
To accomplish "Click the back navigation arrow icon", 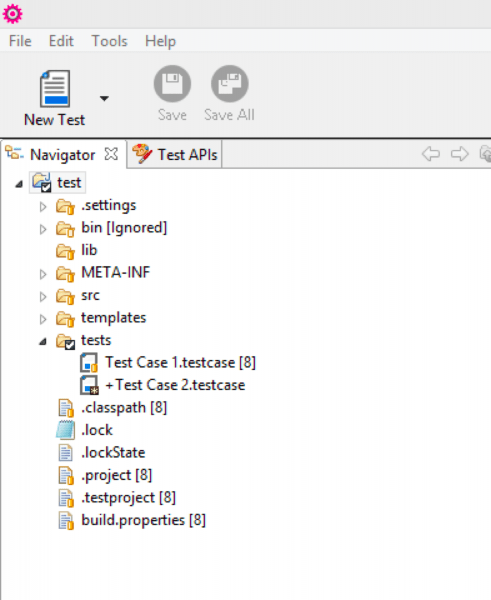I will pos(431,154).
